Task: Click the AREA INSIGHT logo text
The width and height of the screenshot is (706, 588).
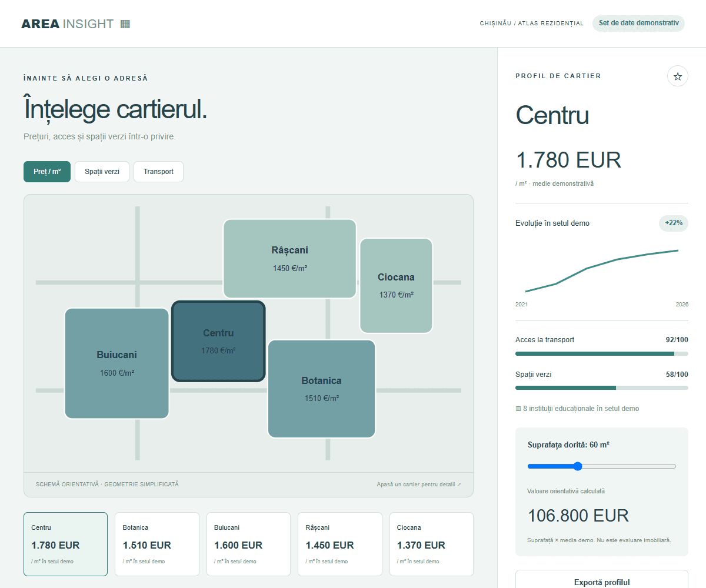Action: [x=67, y=24]
